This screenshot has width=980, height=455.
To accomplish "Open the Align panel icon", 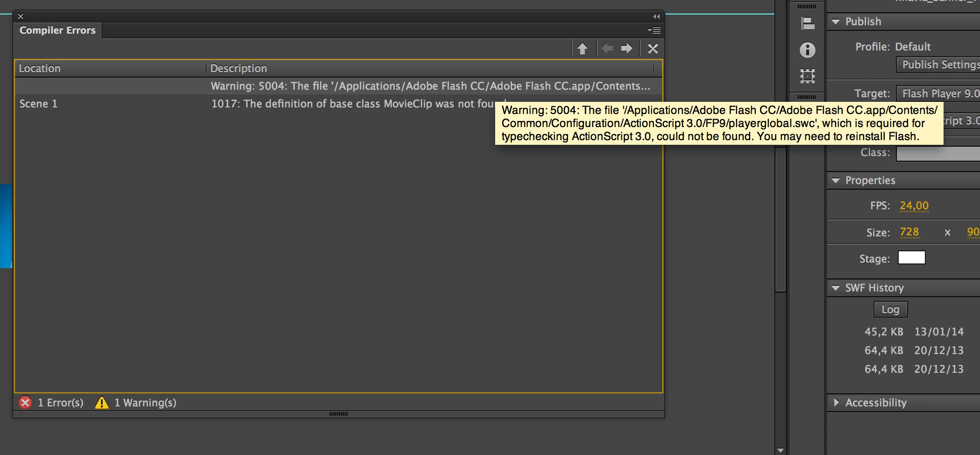I will click(808, 23).
